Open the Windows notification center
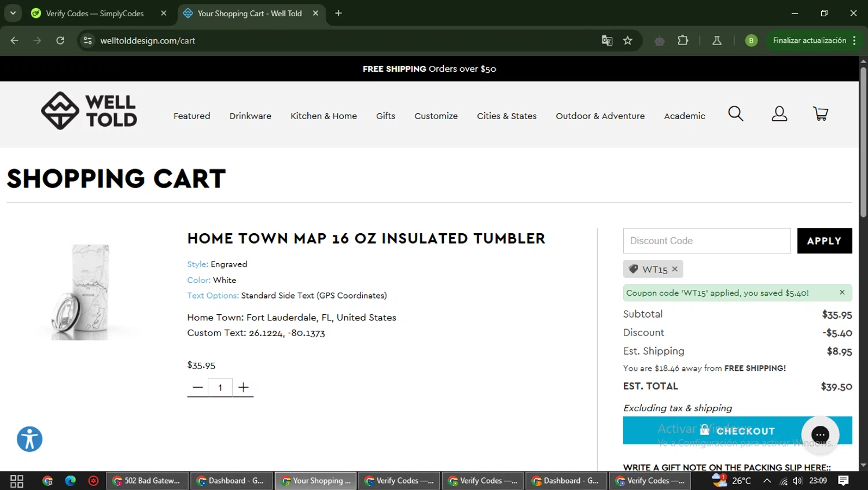This screenshot has width=868, height=490. (x=844, y=480)
